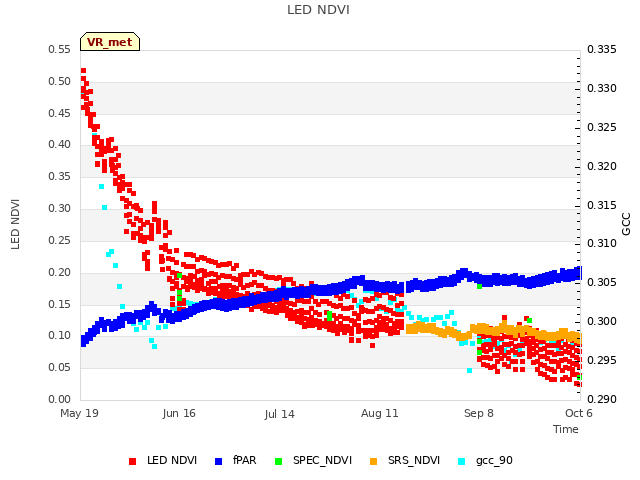Image resolution: width=640 pixels, height=480 pixels.
Task: Click the 0.05 left axis value
Action: point(59,367)
